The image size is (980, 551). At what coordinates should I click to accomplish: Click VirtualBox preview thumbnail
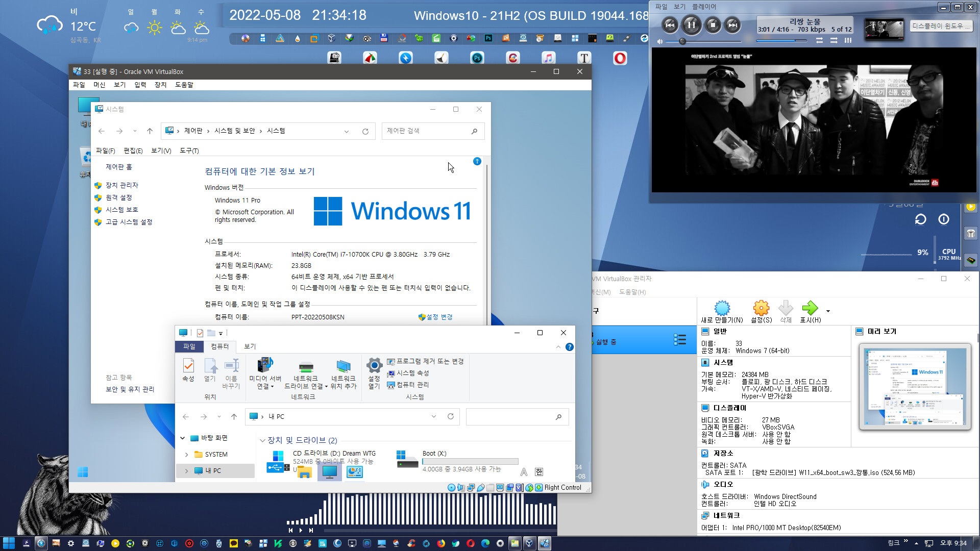point(915,386)
